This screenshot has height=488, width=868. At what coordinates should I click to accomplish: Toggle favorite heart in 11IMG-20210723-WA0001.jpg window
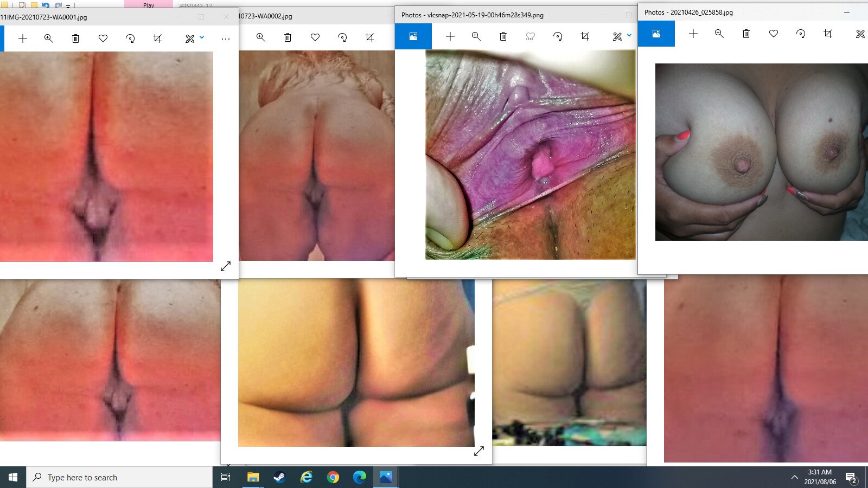point(103,38)
